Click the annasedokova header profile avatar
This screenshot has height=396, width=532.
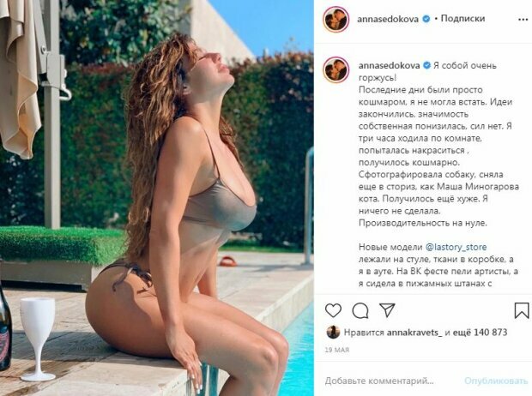click(x=336, y=19)
